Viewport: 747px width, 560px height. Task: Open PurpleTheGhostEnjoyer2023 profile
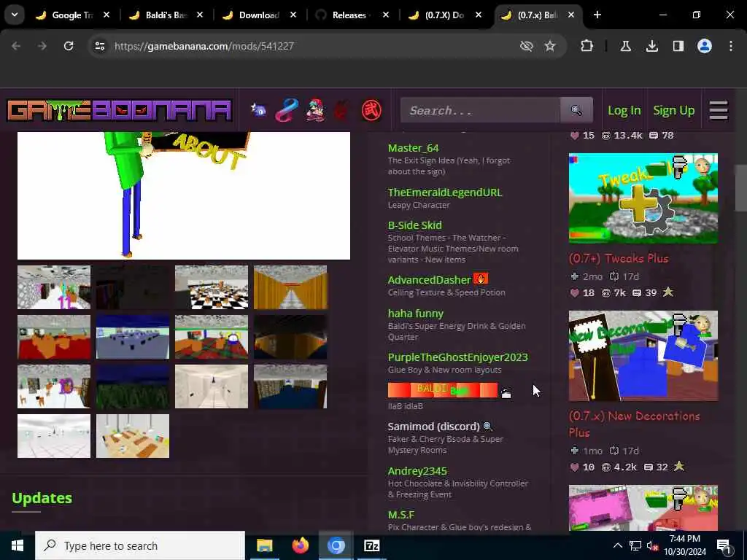(458, 357)
